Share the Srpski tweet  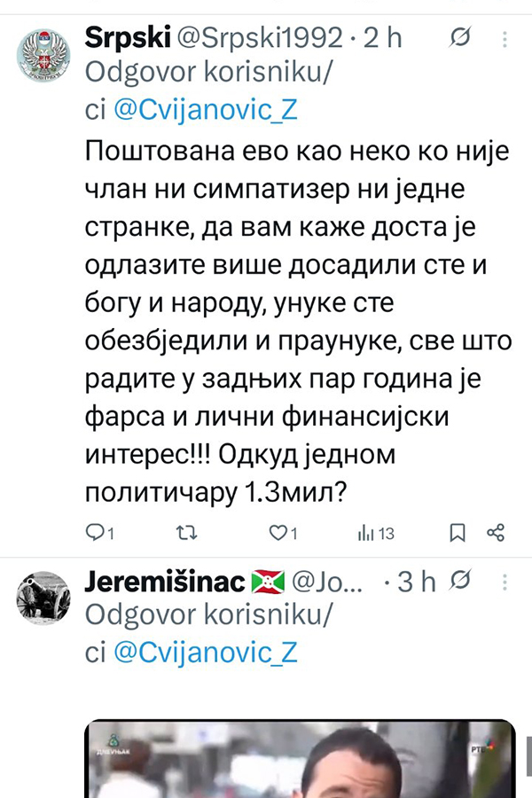coord(497,532)
